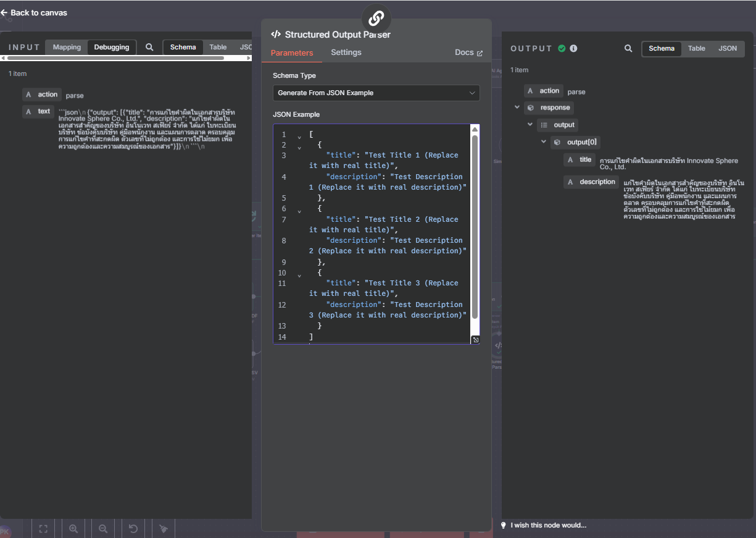Click the '1 item' label in the INPUT panel
This screenshot has width=756, height=538.
17,74
